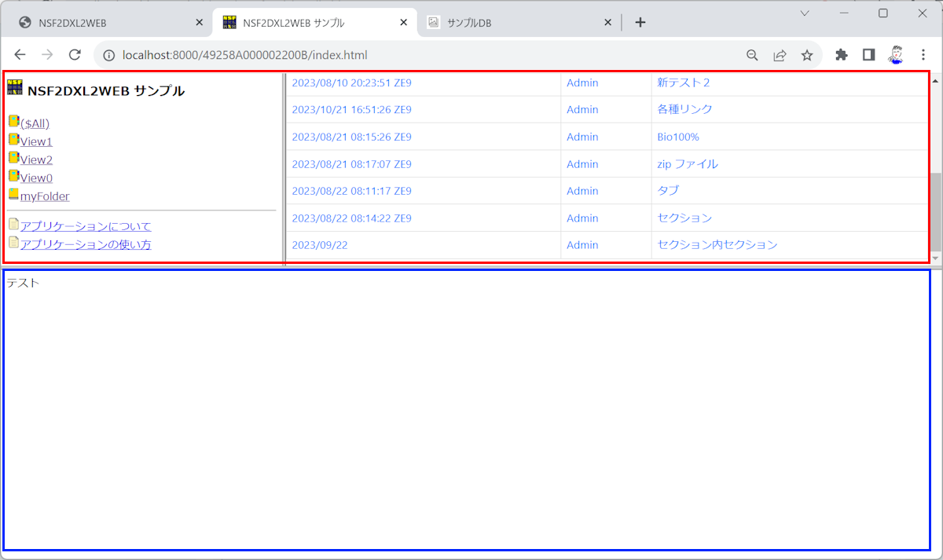Click the document icon beside アプリケーションについて

14,224
